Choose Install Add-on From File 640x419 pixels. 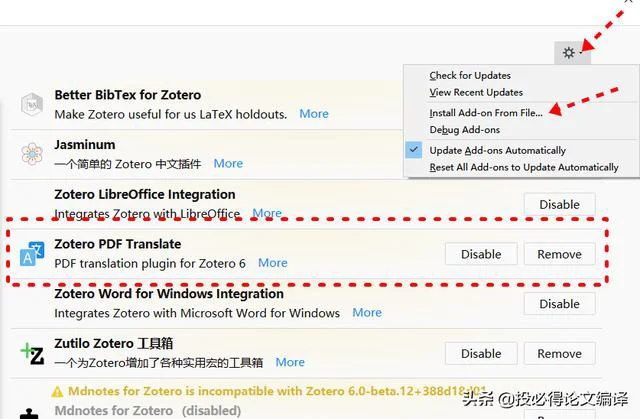pyautogui.click(x=486, y=113)
